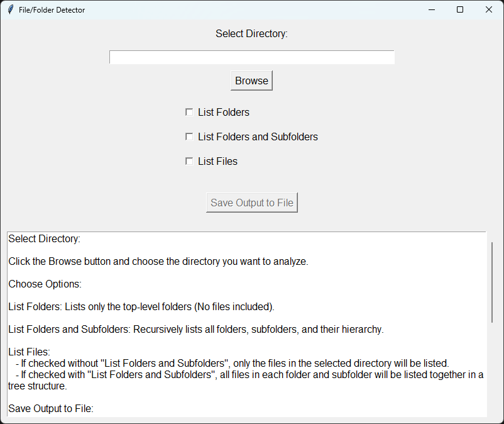Click the line "List Folders: Lists only the top-level"
504x424 pixels.
click(141, 307)
